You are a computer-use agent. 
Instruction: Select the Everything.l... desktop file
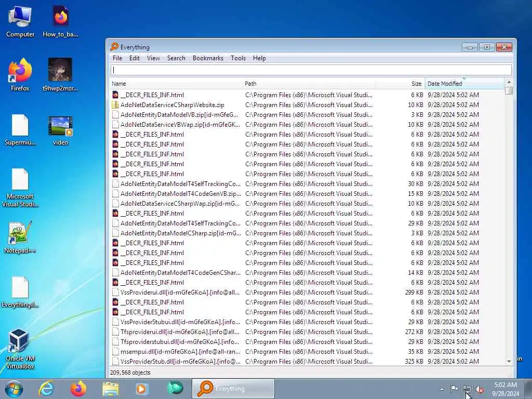pyautogui.click(x=20, y=292)
